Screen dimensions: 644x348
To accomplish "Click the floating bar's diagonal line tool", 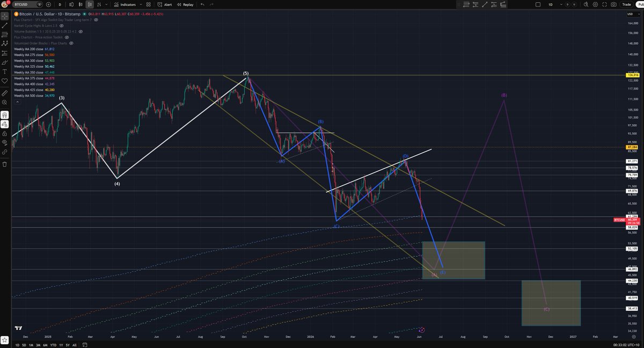I will [485, 4].
